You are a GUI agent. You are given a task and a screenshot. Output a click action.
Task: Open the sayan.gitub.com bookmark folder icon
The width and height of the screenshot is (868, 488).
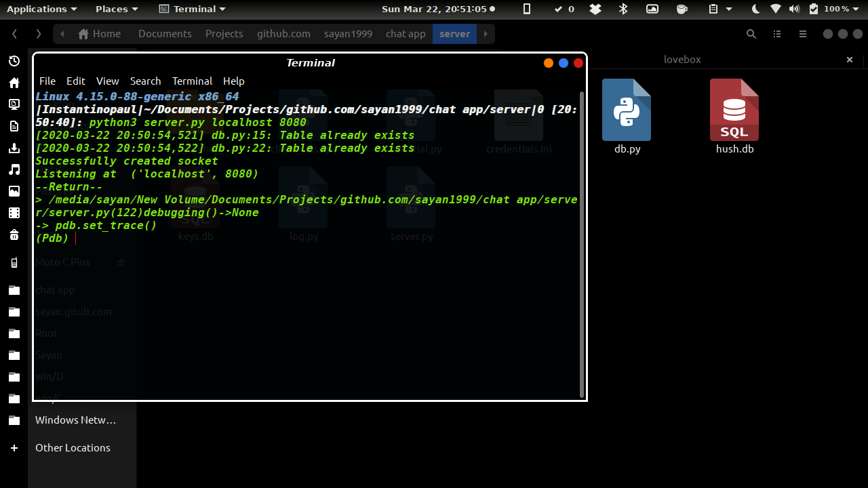pos(14,312)
